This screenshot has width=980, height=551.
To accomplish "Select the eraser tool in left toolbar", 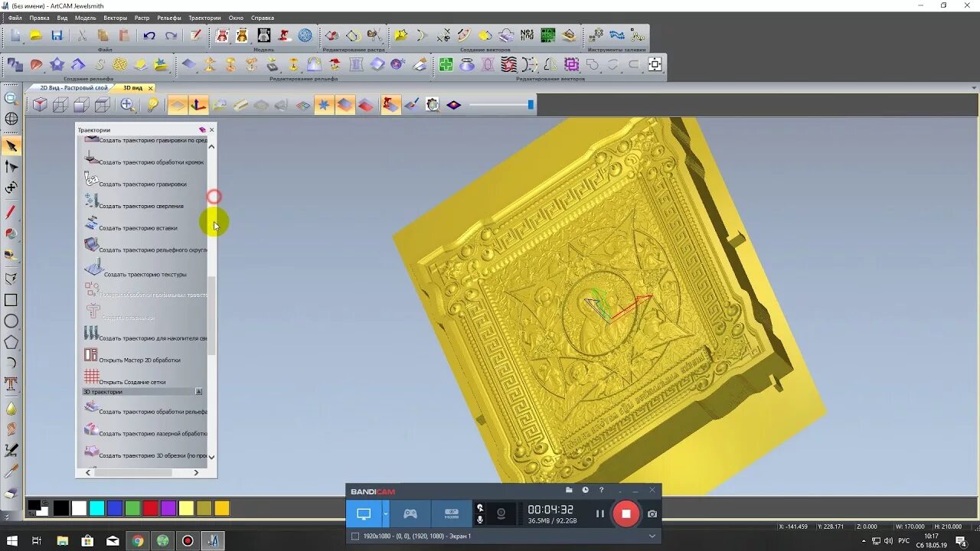I will pos(11,494).
